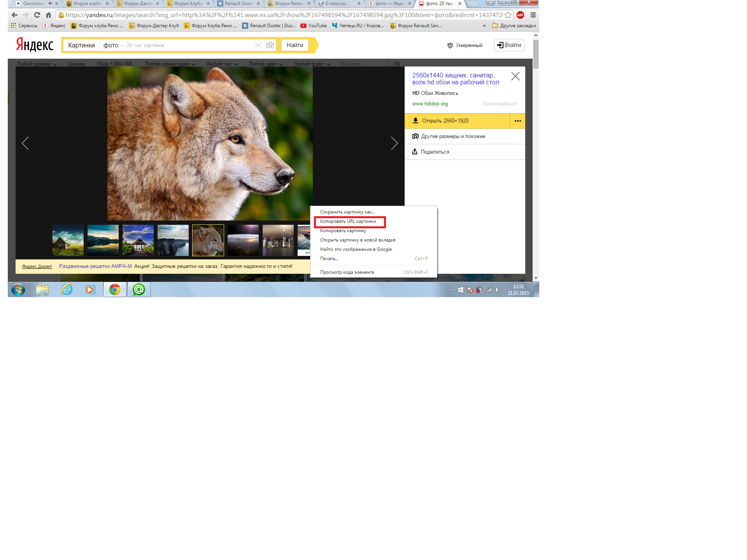Show the next image with the right arrow
747x560 pixels.
pyautogui.click(x=394, y=143)
